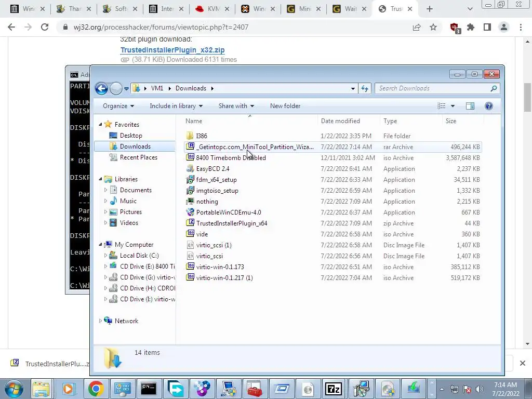Click Search Downloads input field
This screenshot has height=399, width=532.
click(x=434, y=88)
